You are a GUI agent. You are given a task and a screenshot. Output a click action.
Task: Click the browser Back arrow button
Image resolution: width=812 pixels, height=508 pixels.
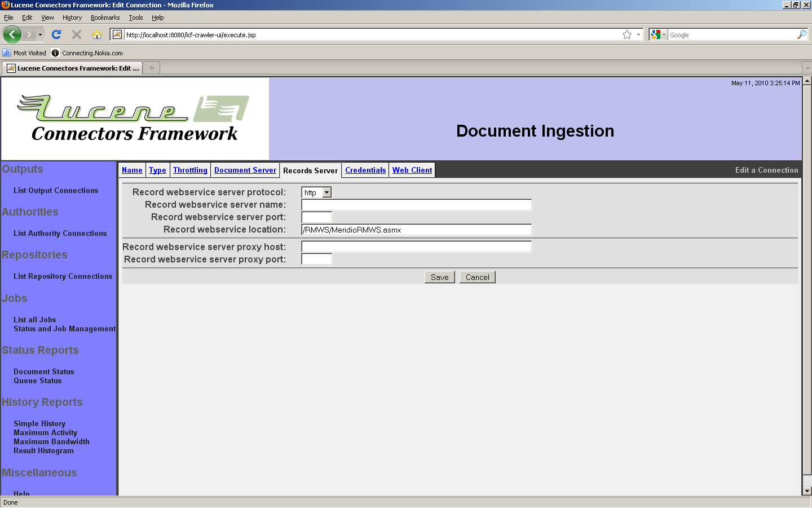tap(12, 34)
